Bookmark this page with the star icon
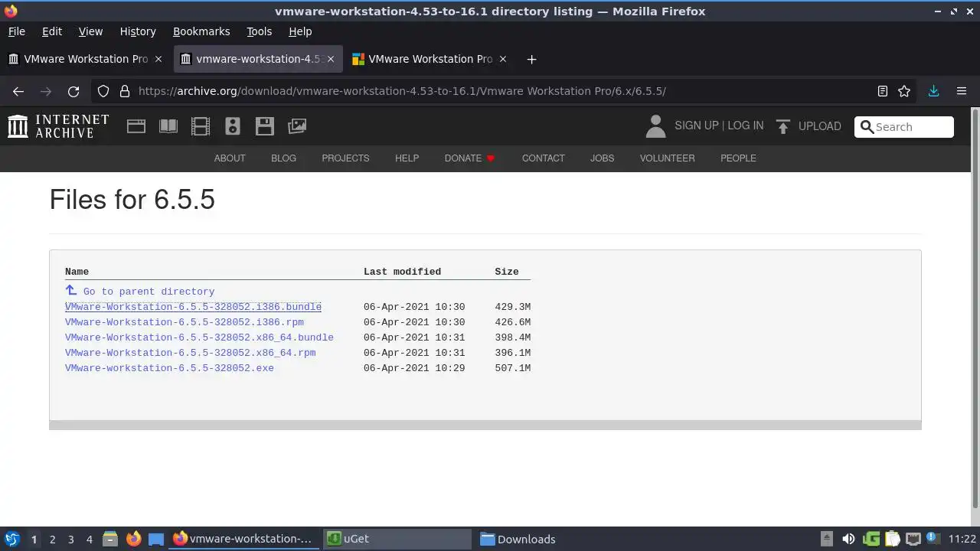 pyautogui.click(x=904, y=91)
